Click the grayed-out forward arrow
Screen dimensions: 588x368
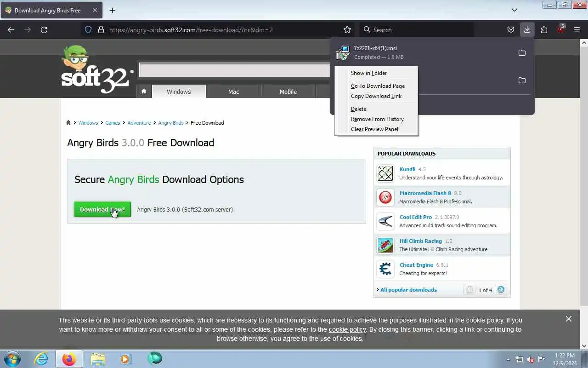click(28, 30)
